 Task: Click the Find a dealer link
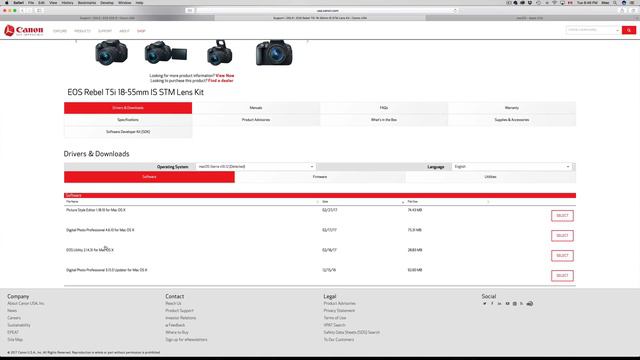221,80
